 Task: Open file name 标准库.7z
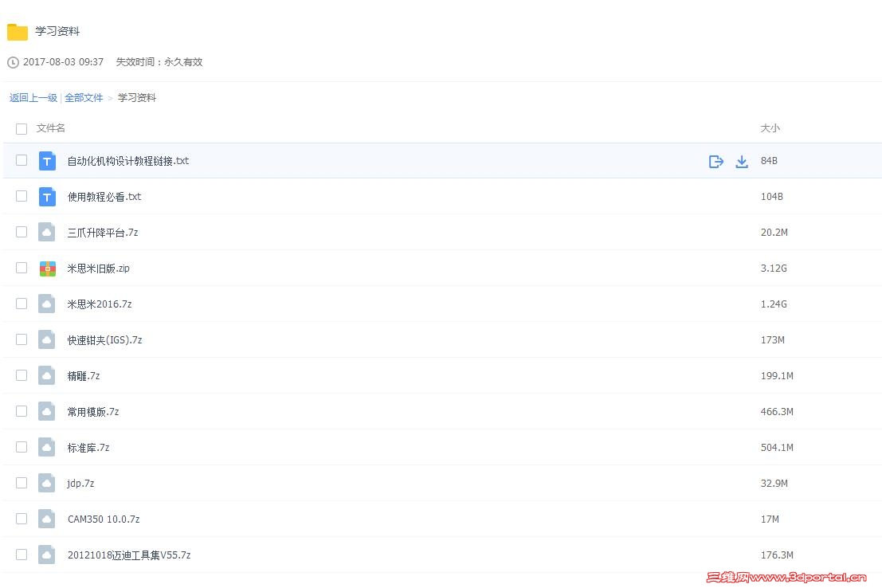88,448
